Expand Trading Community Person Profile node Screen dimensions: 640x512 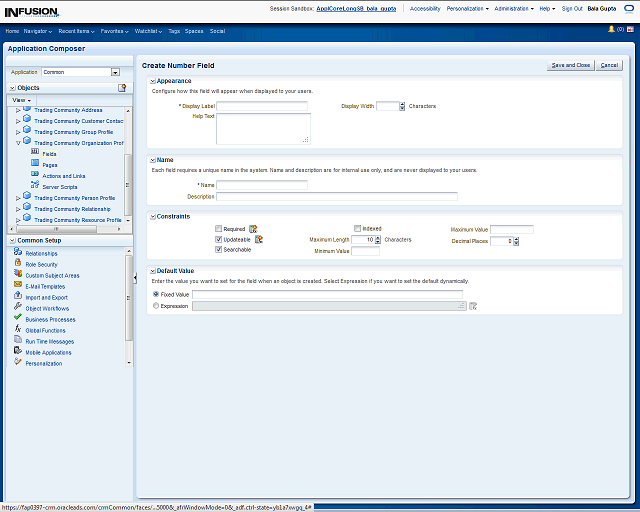point(18,198)
